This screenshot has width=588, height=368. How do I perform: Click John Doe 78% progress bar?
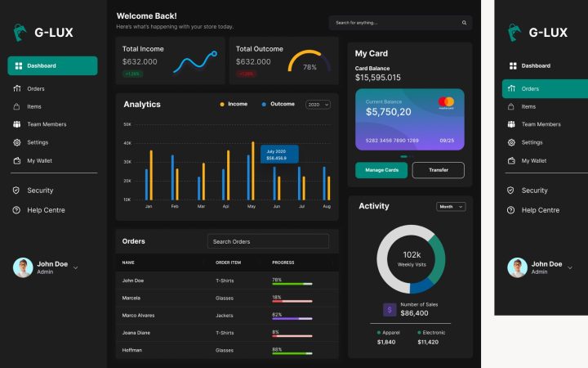[292, 284]
